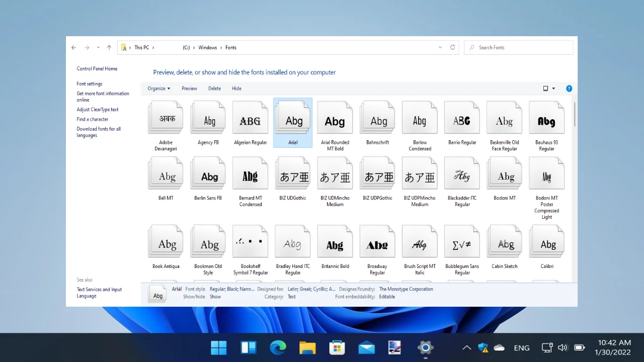The width and height of the screenshot is (644, 362).
Task: Expand the chevron after This PC
Action: coord(153,48)
